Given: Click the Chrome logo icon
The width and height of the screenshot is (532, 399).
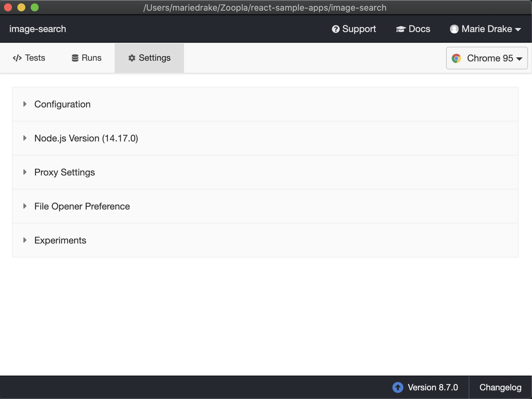Looking at the screenshot, I should click(x=456, y=58).
